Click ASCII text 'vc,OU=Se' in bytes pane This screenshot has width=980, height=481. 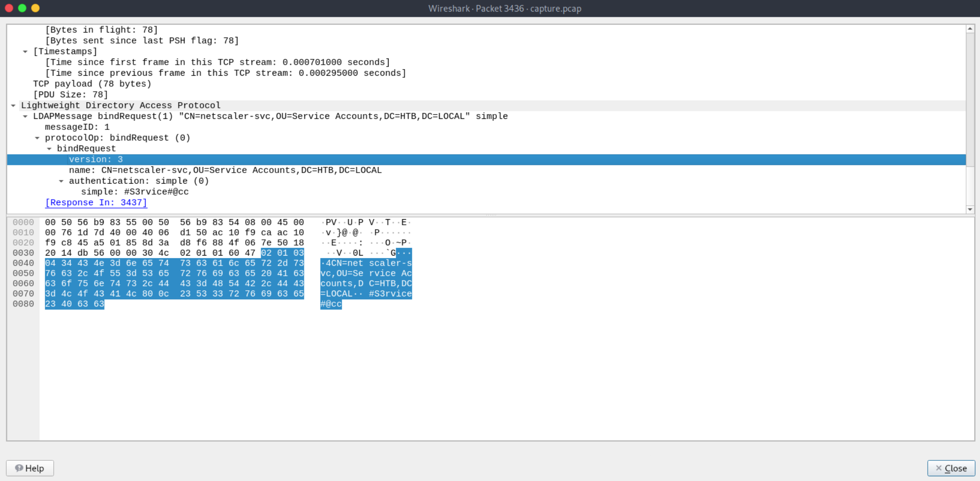[342, 273]
